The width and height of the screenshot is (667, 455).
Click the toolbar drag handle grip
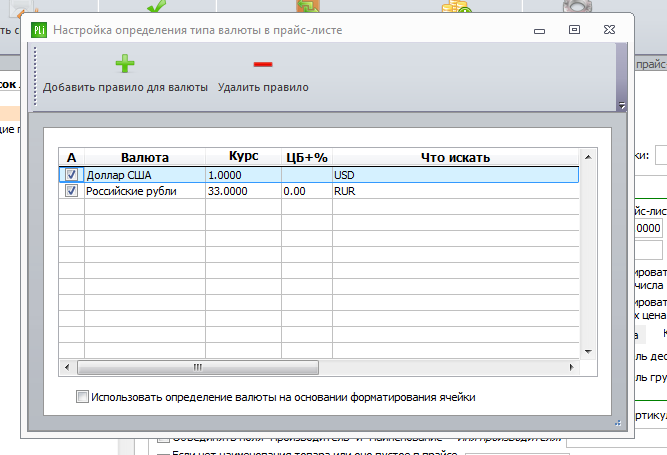35,77
